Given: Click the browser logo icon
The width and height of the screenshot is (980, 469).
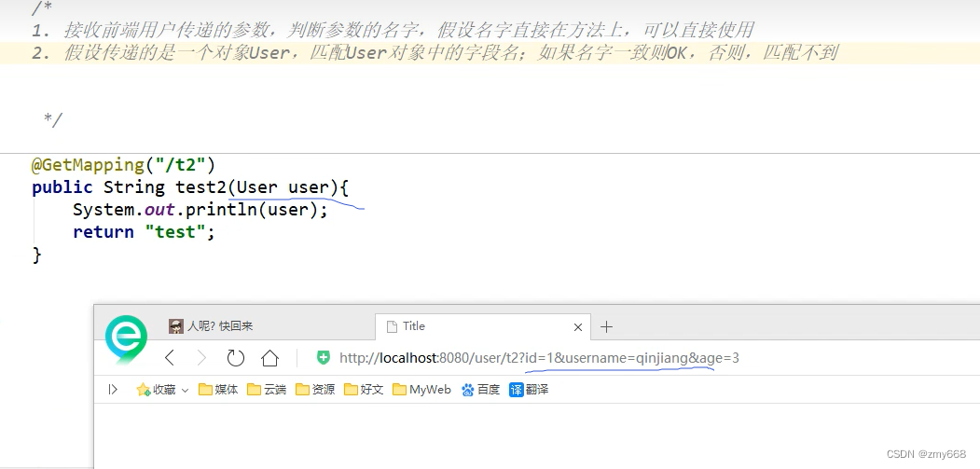Looking at the screenshot, I should (126, 339).
